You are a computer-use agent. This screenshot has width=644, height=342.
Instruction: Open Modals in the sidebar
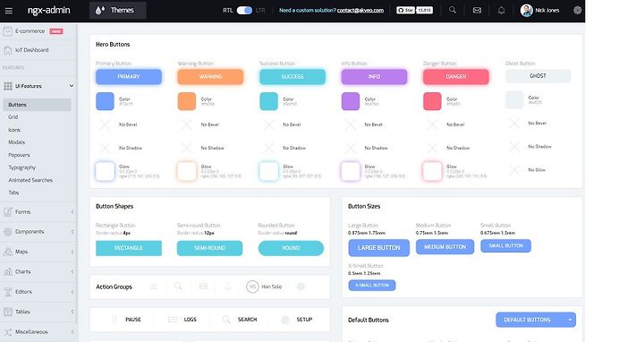(16, 142)
